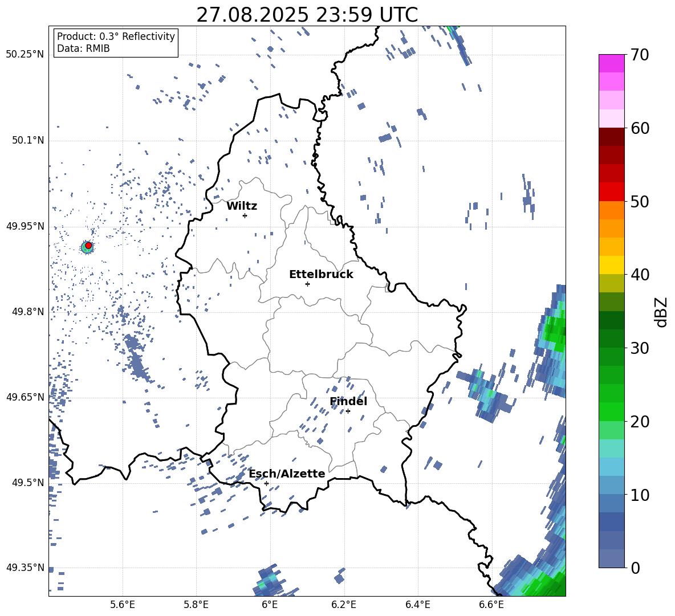This screenshot has width=675, height=616.
Task: Click the colorbar value 50
Action: [639, 201]
